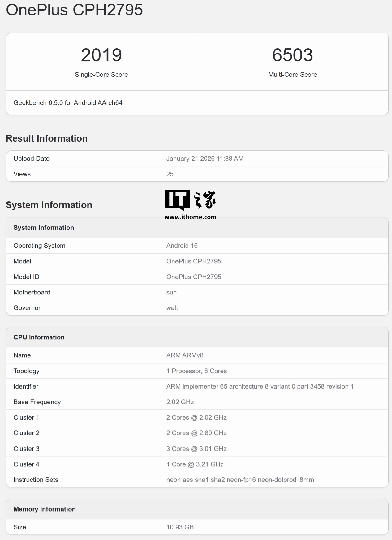Click the www.ithome.com watermark text

tap(190, 217)
